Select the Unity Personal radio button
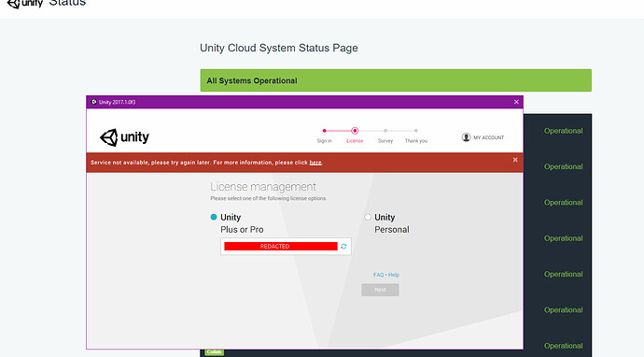Image resolution: width=644 pixels, height=357 pixels. [x=368, y=217]
